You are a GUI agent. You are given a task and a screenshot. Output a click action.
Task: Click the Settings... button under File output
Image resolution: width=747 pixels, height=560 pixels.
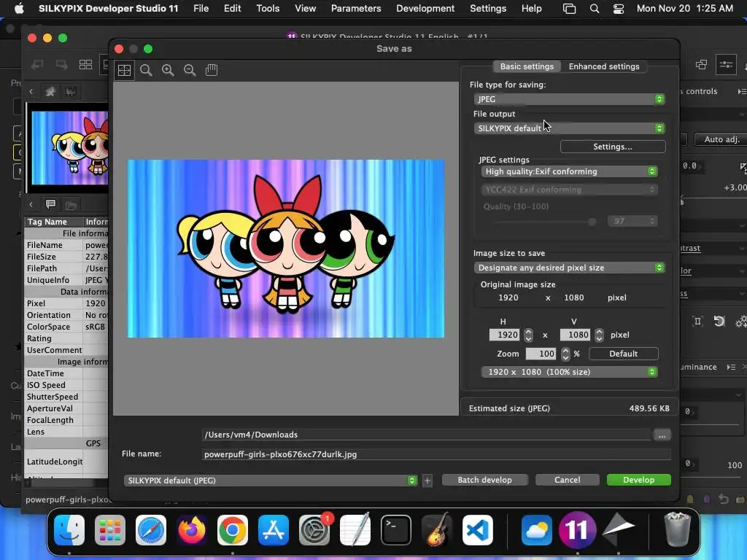pyautogui.click(x=613, y=147)
